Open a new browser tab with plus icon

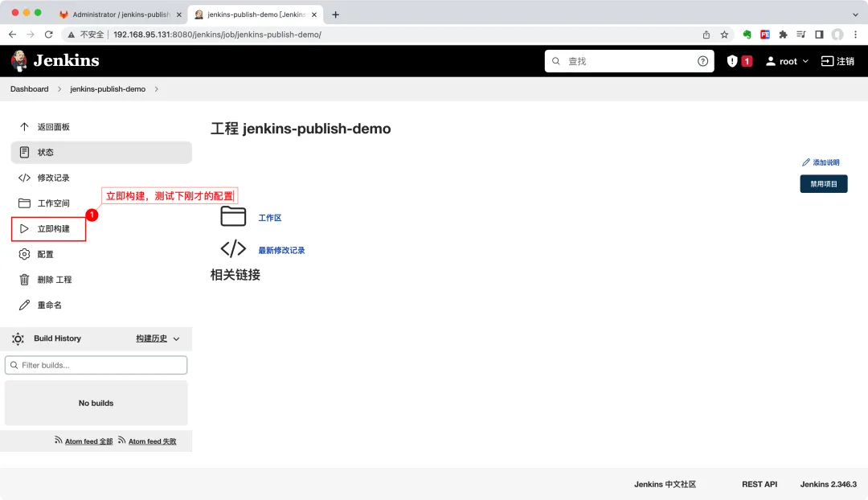(335, 14)
